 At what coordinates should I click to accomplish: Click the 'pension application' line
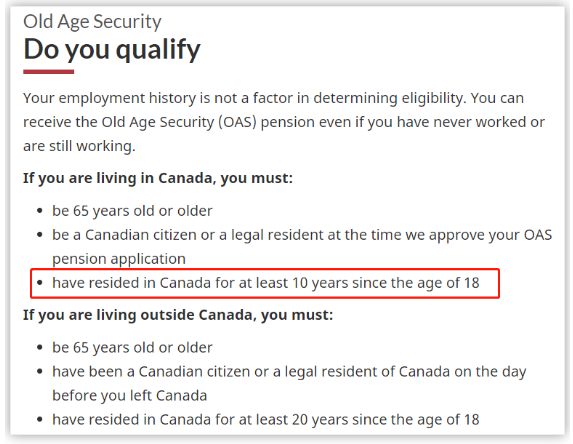(119, 259)
